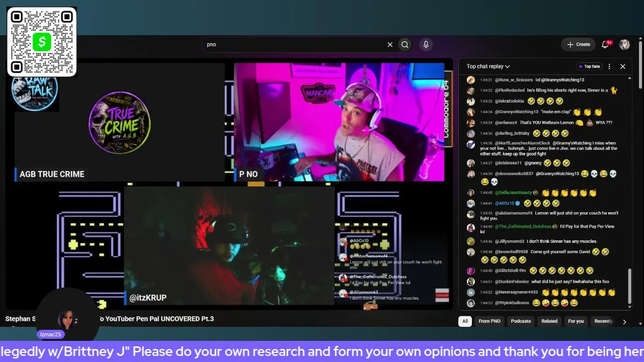
Task: Click the magnifier search button
Action: [x=405, y=44]
